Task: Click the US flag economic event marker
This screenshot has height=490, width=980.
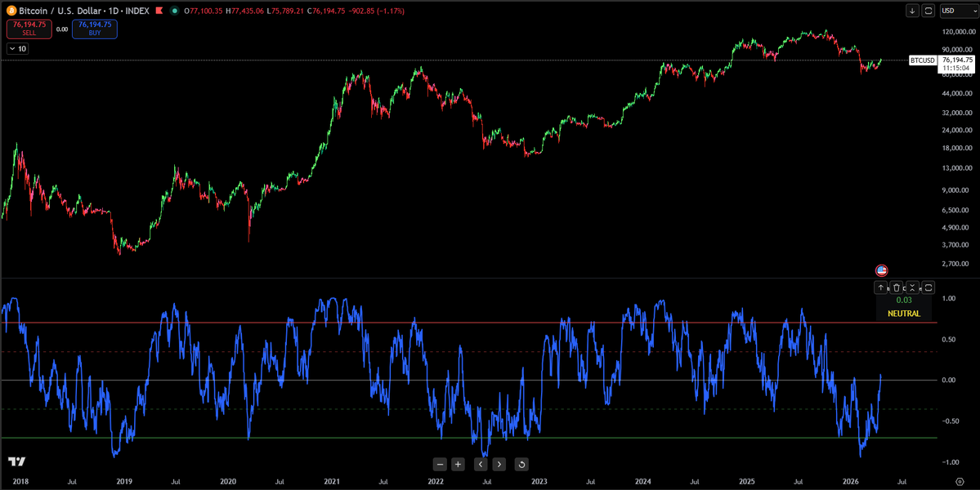Action: click(881, 270)
